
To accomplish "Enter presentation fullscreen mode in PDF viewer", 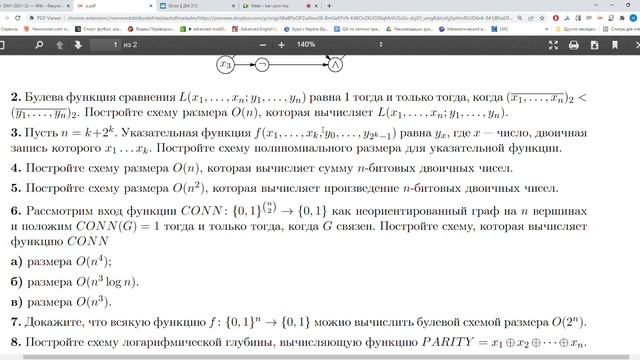I will coord(553,45).
